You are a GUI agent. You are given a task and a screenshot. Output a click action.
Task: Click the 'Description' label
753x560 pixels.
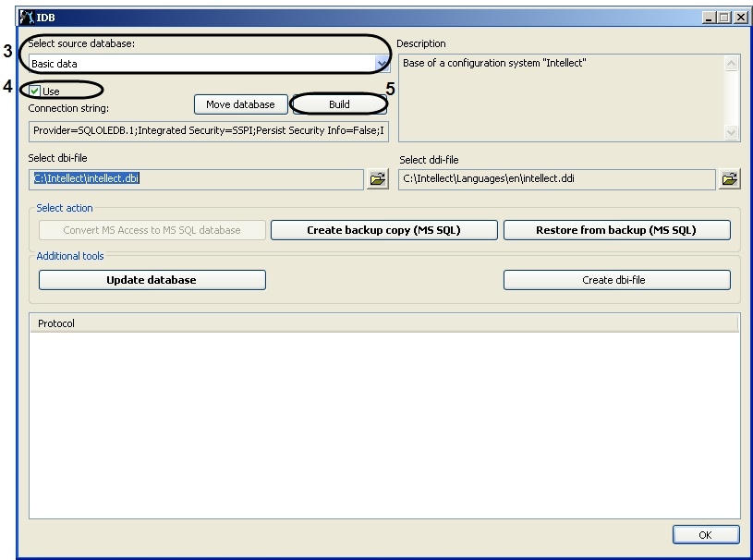pos(421,43)
